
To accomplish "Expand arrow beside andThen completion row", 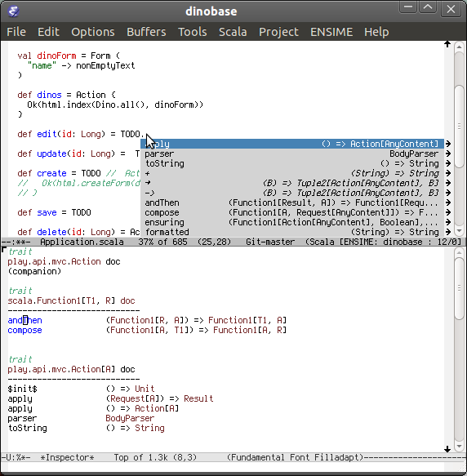I will click(448, 202).
